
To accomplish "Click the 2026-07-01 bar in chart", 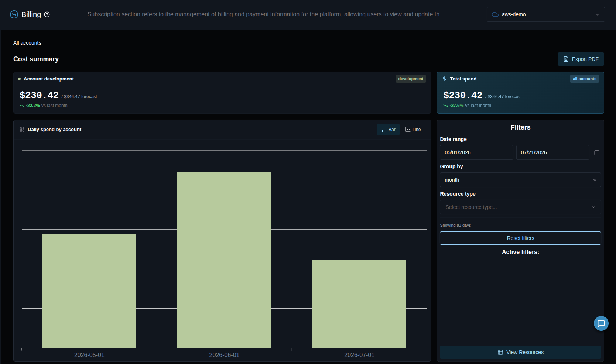I will [359, 304].
